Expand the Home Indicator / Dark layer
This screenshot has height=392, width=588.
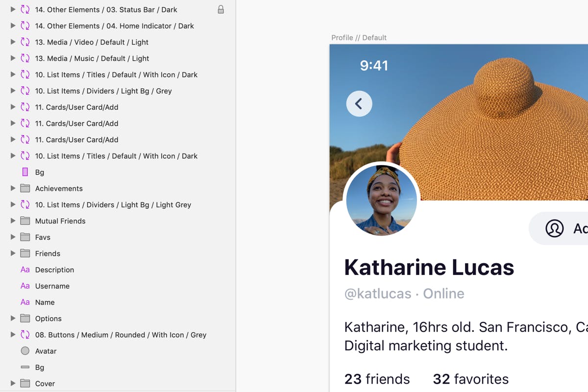click(x=13, y=25)
